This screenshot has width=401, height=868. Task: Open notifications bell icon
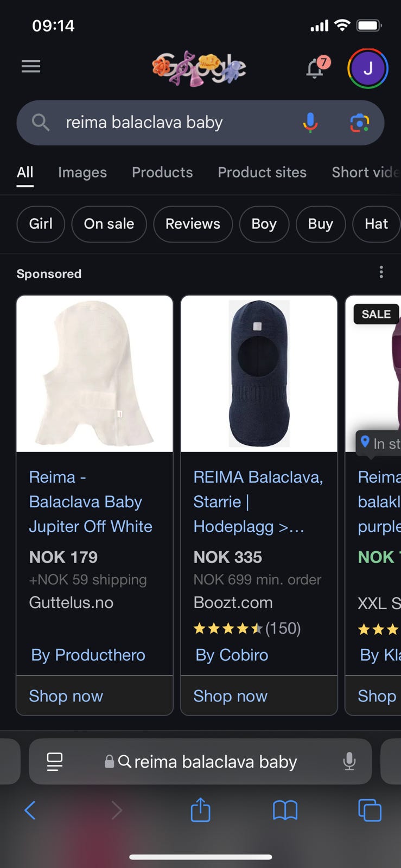coord(316,68)
